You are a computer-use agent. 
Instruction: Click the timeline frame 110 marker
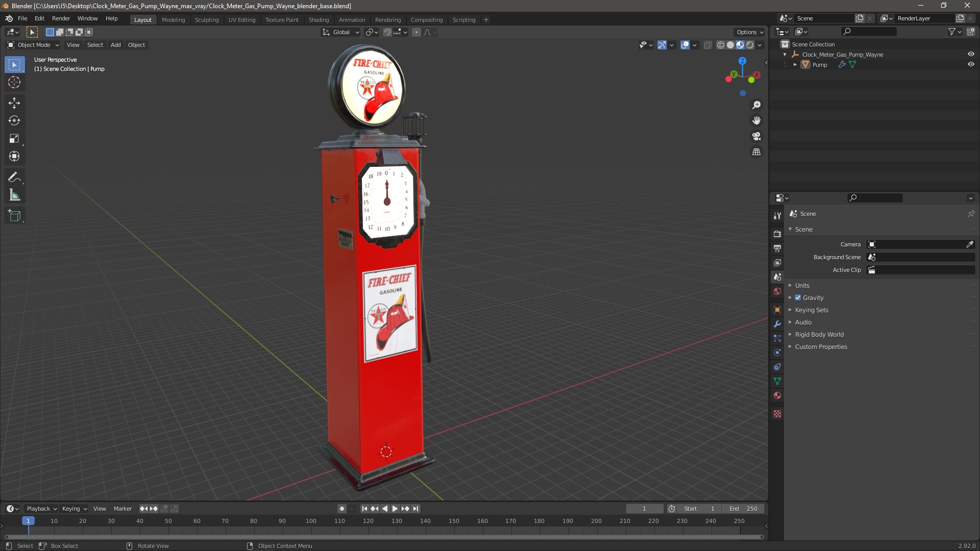pyautogui.click(x=339, y=520)
